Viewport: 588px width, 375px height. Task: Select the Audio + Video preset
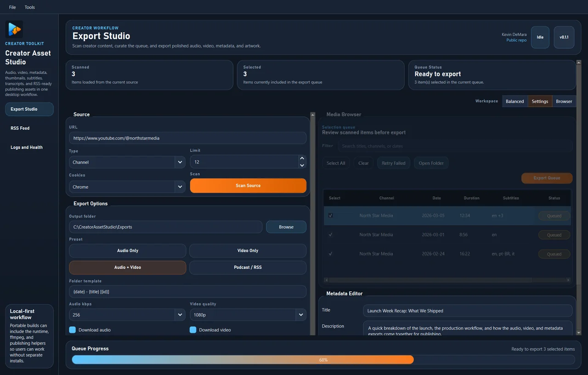point(128,267)
